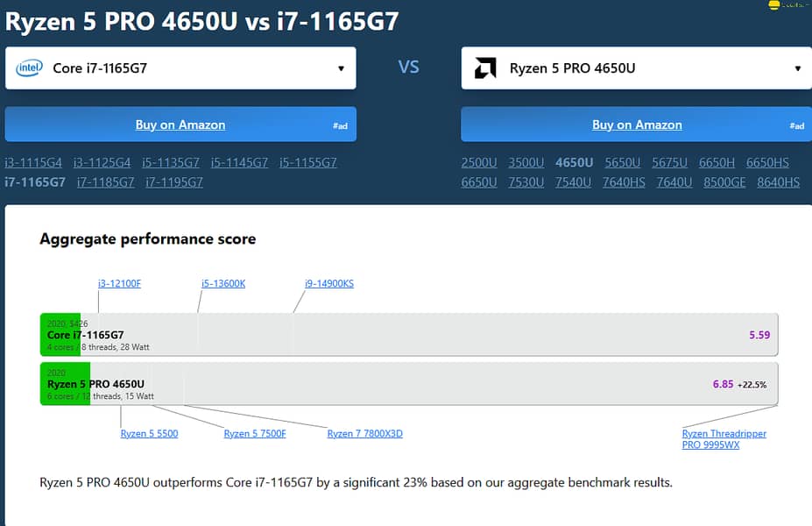
Task: Click the AMD Ryzen logo icon
Action: pyautogui.click(x=486, y=68)
